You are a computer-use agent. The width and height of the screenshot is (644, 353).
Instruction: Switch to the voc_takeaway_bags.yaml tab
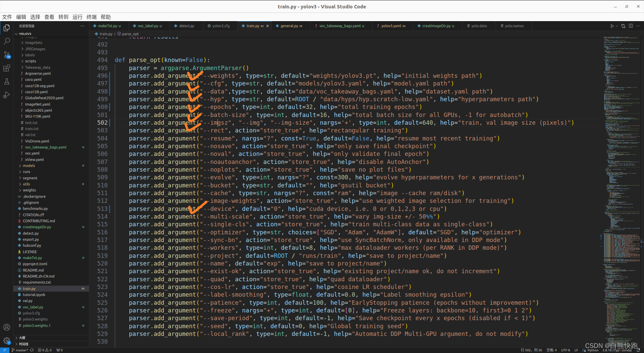[x=340, y=26]
